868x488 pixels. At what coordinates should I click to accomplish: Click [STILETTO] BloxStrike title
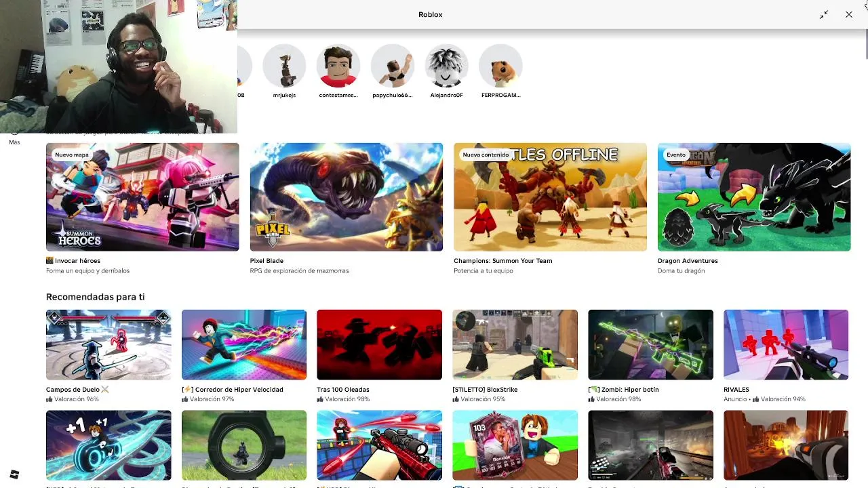tap(485, 390)
